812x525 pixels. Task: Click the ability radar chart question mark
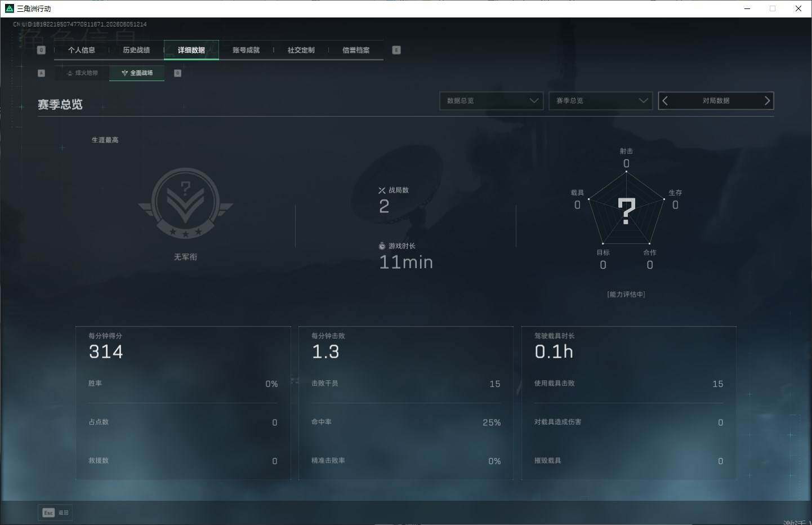[627, 211]
